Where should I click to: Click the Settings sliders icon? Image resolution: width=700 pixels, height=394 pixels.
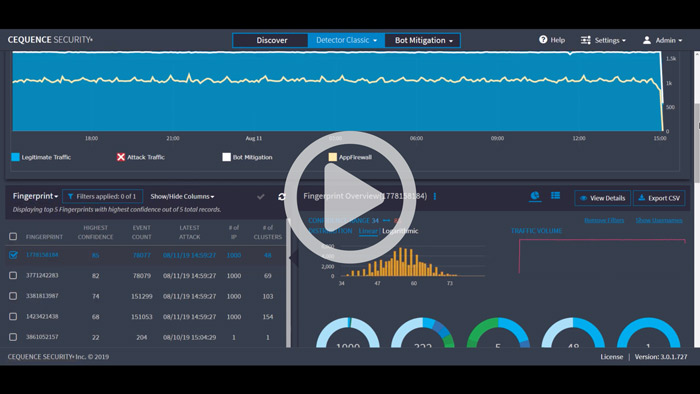[x=585, y=40]
